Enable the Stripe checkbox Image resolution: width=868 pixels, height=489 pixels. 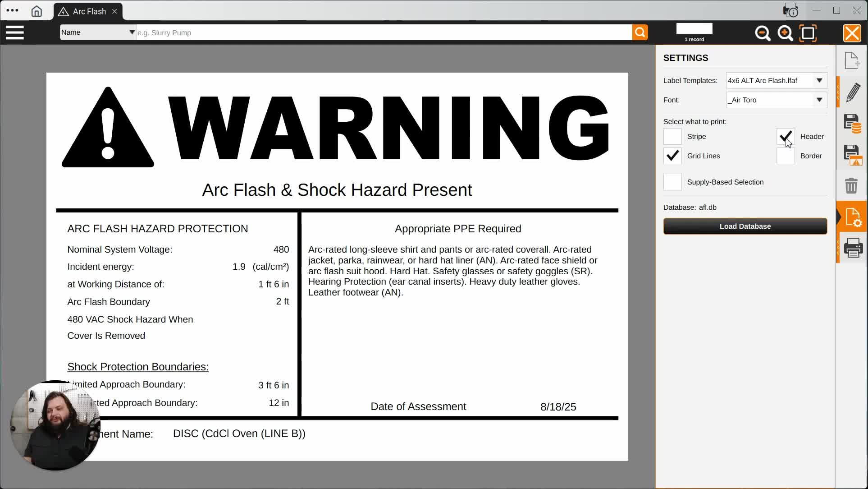click(x=672, y=136)
